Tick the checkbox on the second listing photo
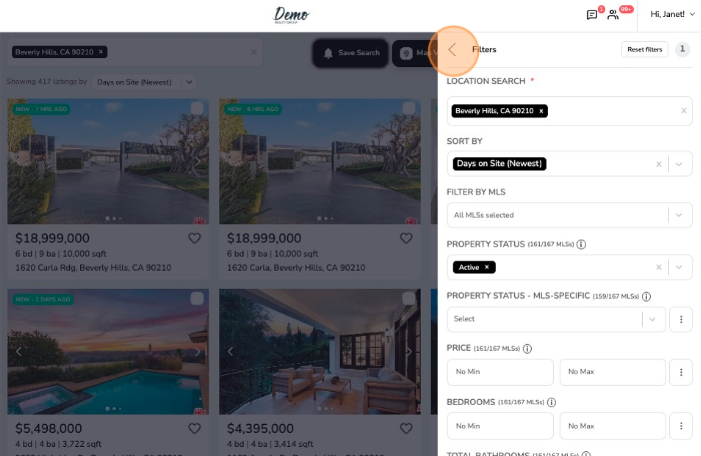Image resolution: width=701 pixels, height=456 pixels. click(409, 108)
